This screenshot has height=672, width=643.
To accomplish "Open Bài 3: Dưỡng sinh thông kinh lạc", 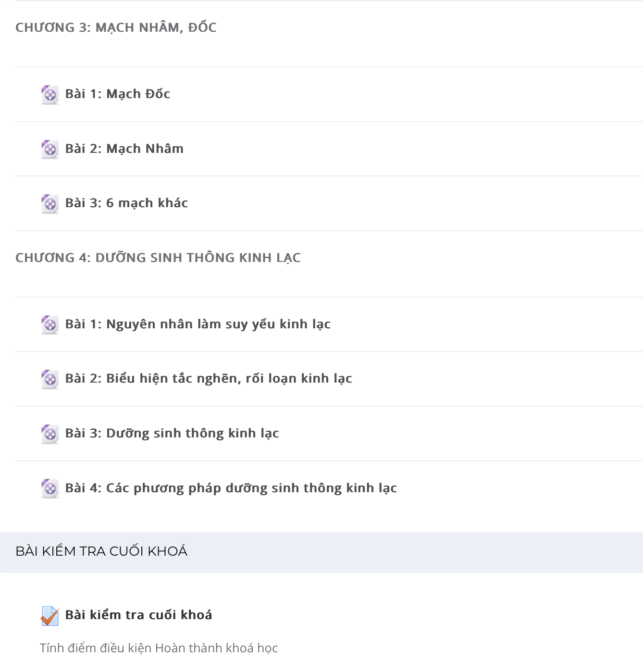I will tap(172, 433).
